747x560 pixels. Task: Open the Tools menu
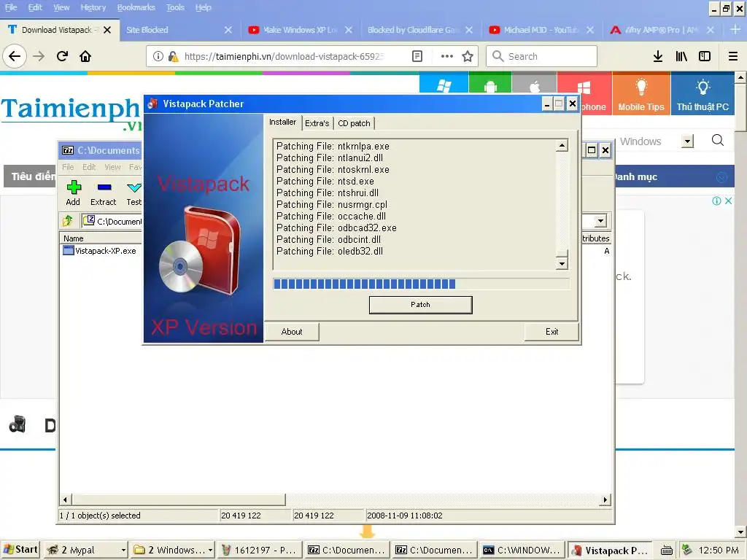[175, 7]
